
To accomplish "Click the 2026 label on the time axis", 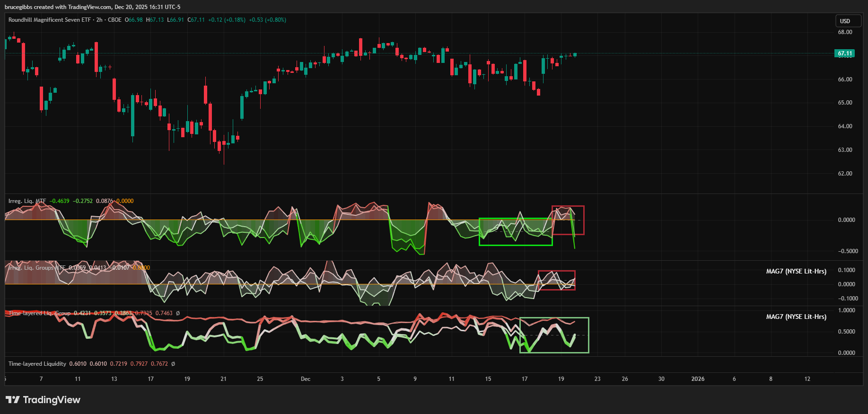I will pyautogui.click(x=698, y=379).
